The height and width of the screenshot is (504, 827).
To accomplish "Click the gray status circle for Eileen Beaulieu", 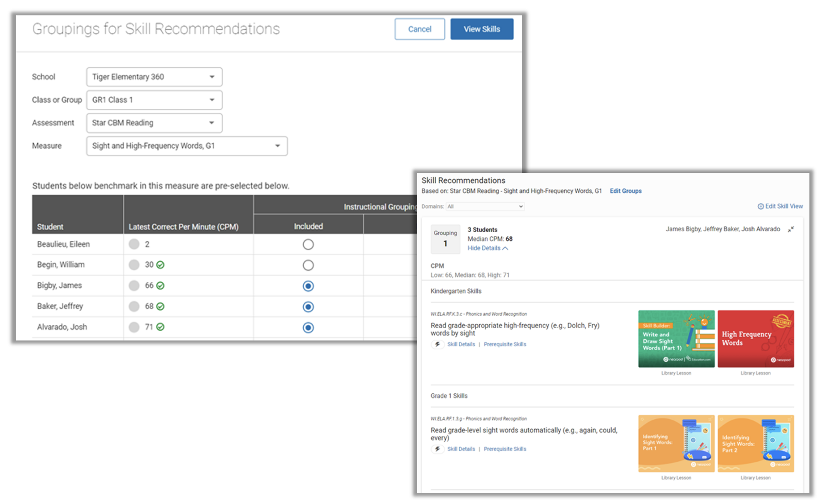I will point(134,244).
